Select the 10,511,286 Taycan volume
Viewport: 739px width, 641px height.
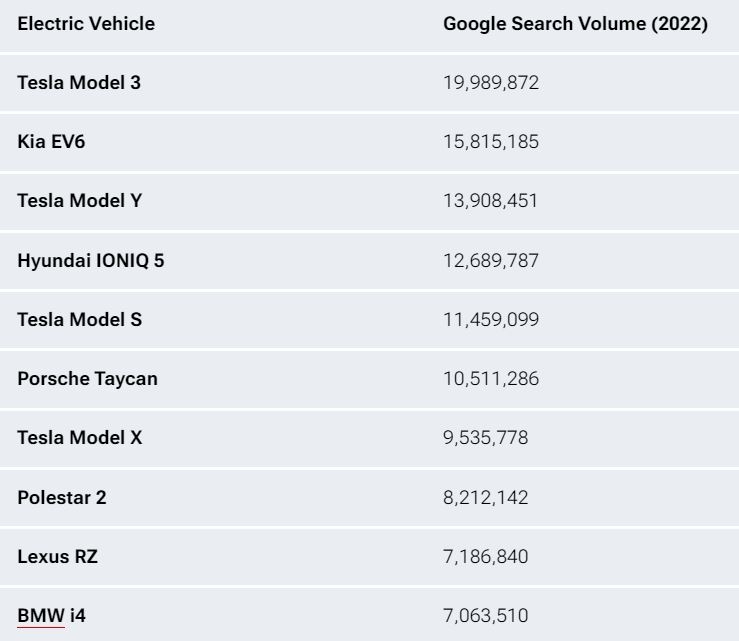(491, 379)
